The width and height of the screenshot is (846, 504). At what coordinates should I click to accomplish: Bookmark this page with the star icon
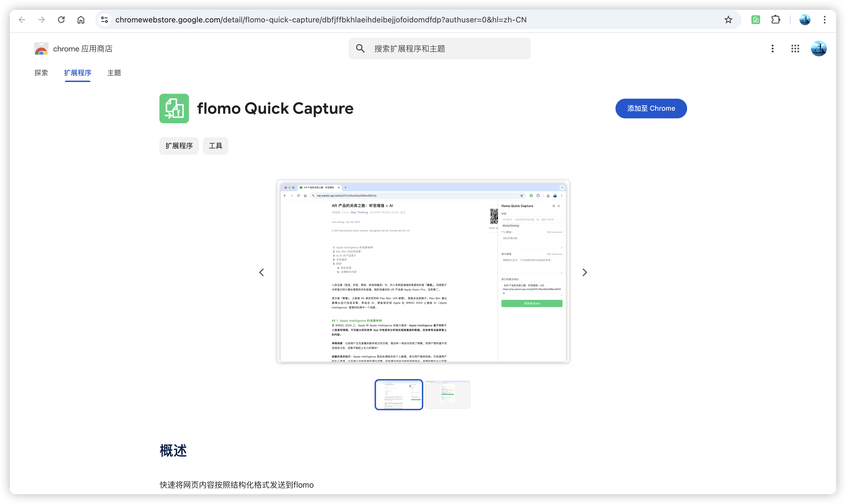click(x=728, y=20)
